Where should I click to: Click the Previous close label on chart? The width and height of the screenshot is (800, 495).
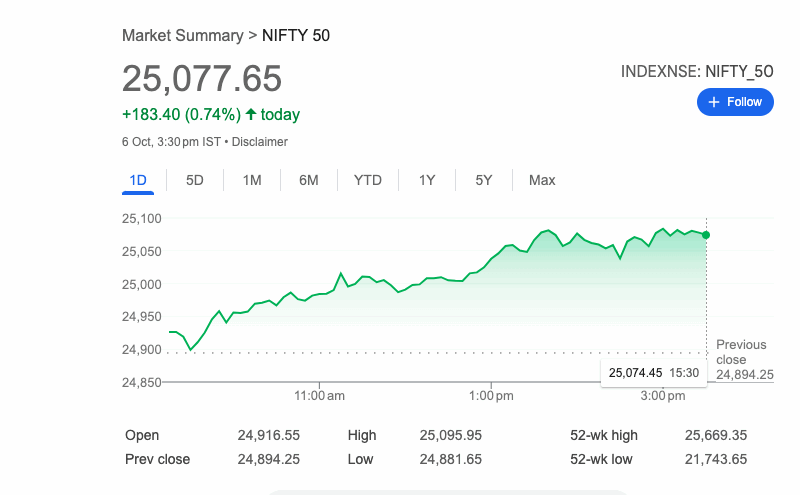(741, 352)
